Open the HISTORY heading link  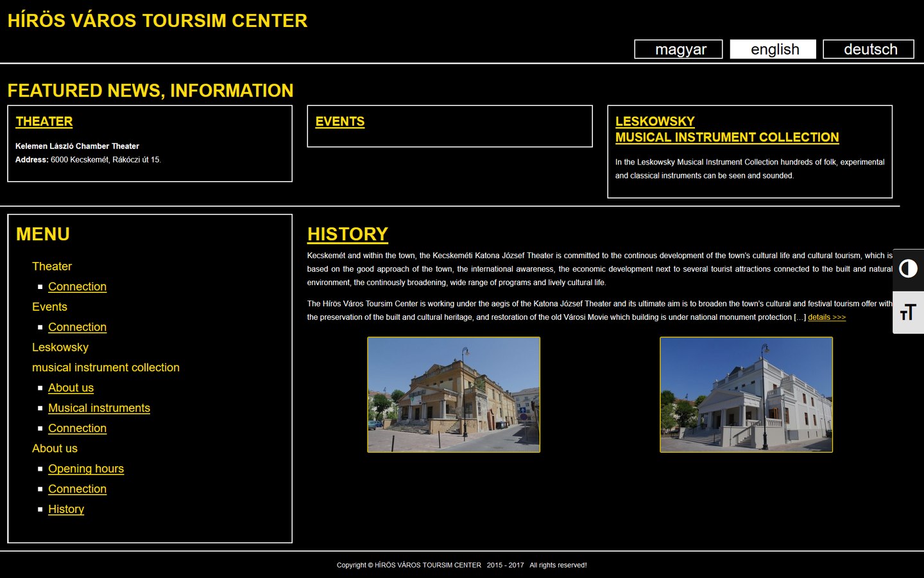pyautogui.click(x=348, y=234)
